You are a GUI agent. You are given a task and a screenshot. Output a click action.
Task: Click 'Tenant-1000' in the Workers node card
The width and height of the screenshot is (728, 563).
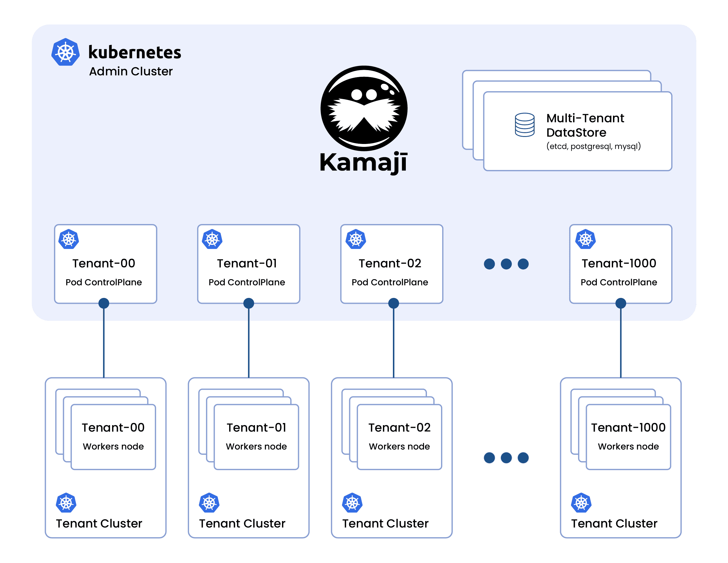click(628, 428)
